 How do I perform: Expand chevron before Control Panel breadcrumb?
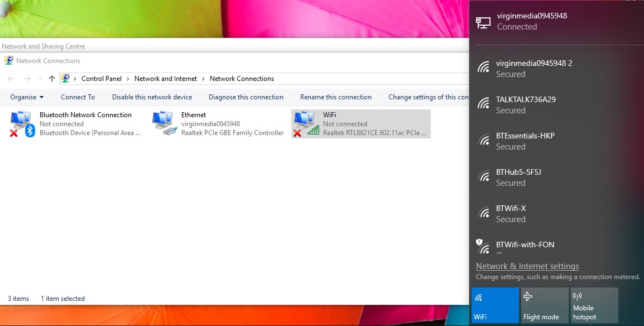[x=75, y=78]
